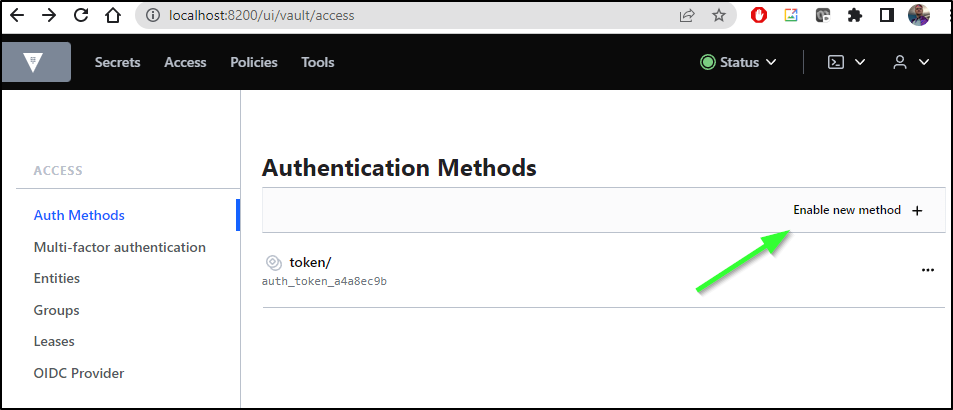Click the token auth method icon

pyautogui.click(x=274, y=263)
